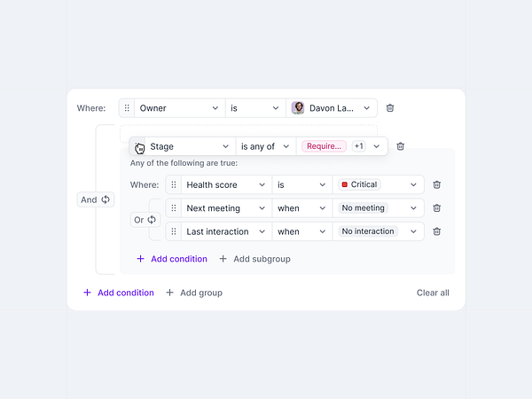
Task: Delete the Stage condition row
Action: click(401, 146)
